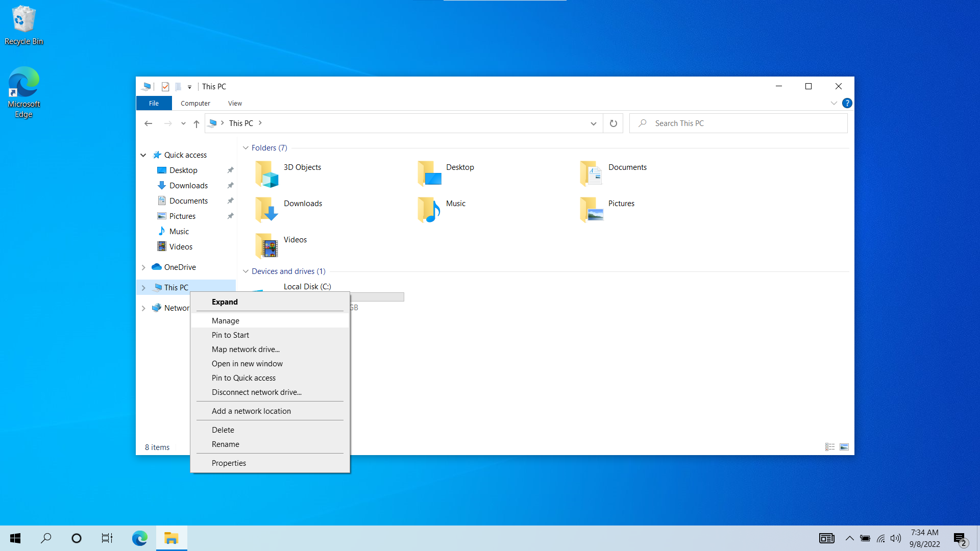Screen dimensions: 980x551
Task: Click the Downloads folder icon
Action: coord(266,210)
